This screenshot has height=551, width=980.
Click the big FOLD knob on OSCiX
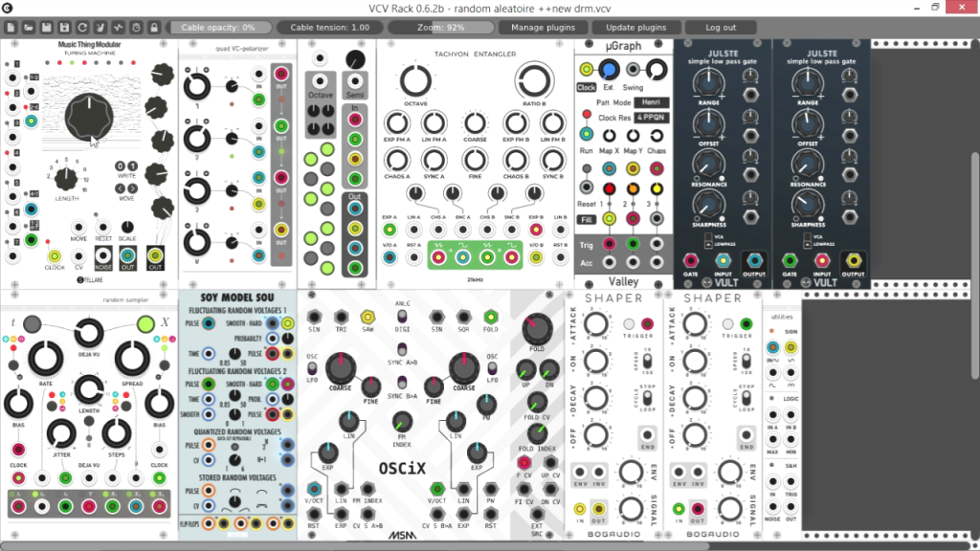[x=537, y=328]
